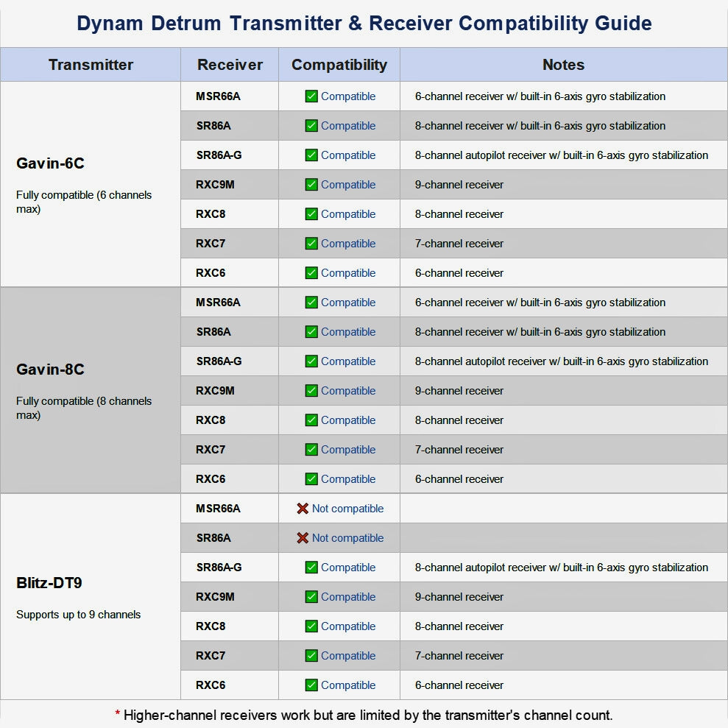Select the Notes column header
728x728 pixels.
[x=563, y=65]
